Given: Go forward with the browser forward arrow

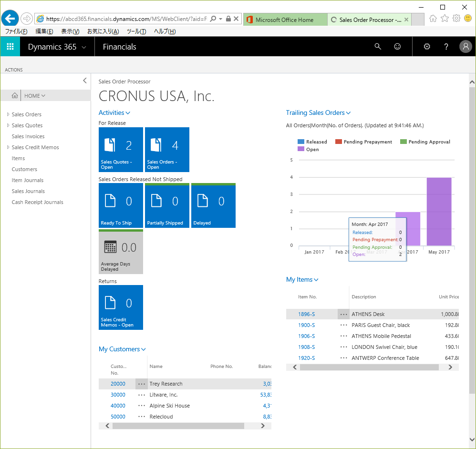Looking at the screenshot, I should coord(27,19).
